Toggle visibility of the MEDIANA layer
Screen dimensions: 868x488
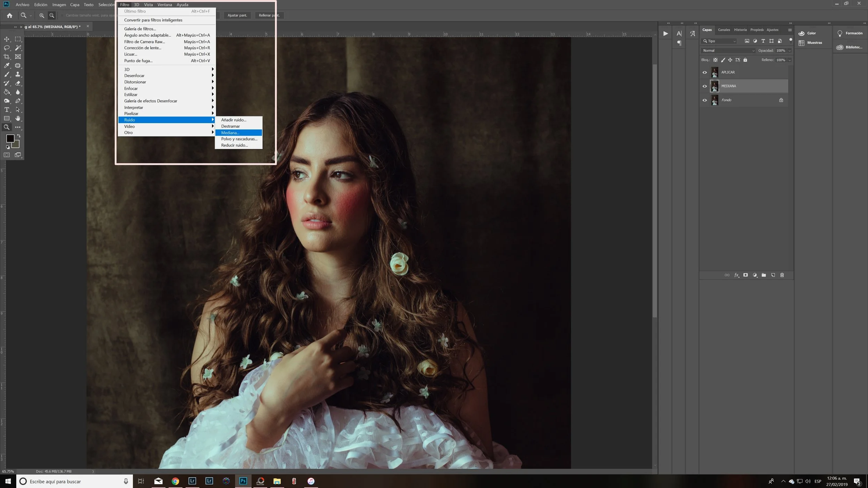(704, 86)
